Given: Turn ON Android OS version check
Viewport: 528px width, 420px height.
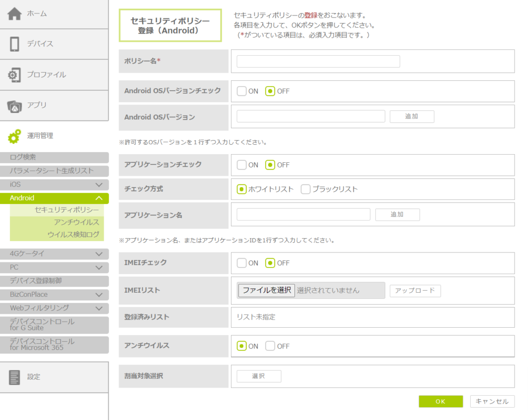Looking at the screenshot, I should 242,91.
